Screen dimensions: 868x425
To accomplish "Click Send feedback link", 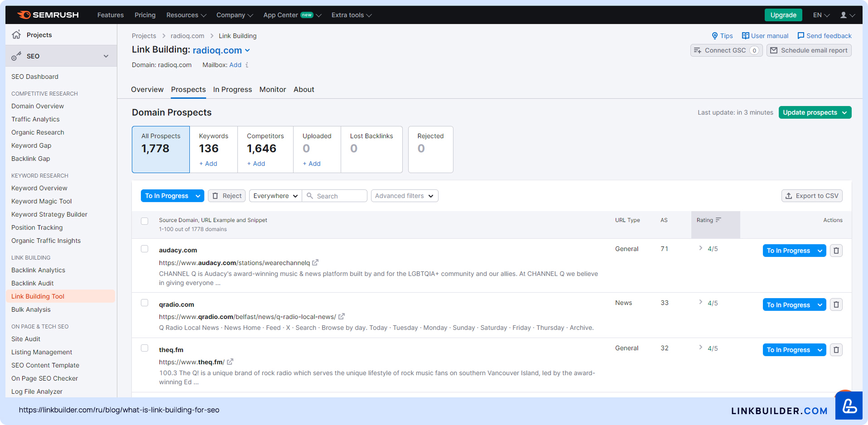I will [x=825, y=36].
